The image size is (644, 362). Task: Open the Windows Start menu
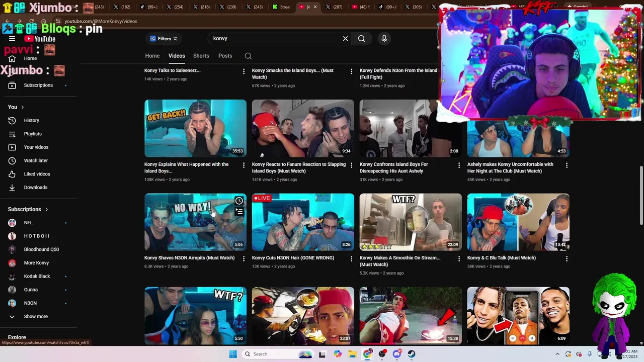232,354
